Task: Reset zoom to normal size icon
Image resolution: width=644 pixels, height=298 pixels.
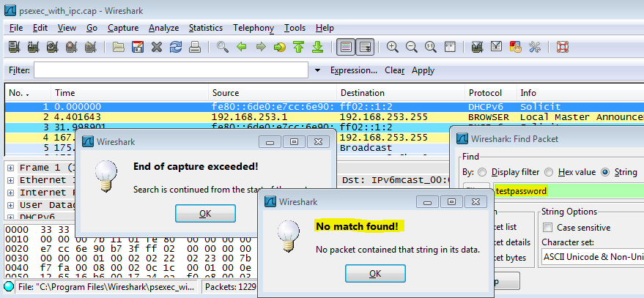Action: (x=431, y=47)
